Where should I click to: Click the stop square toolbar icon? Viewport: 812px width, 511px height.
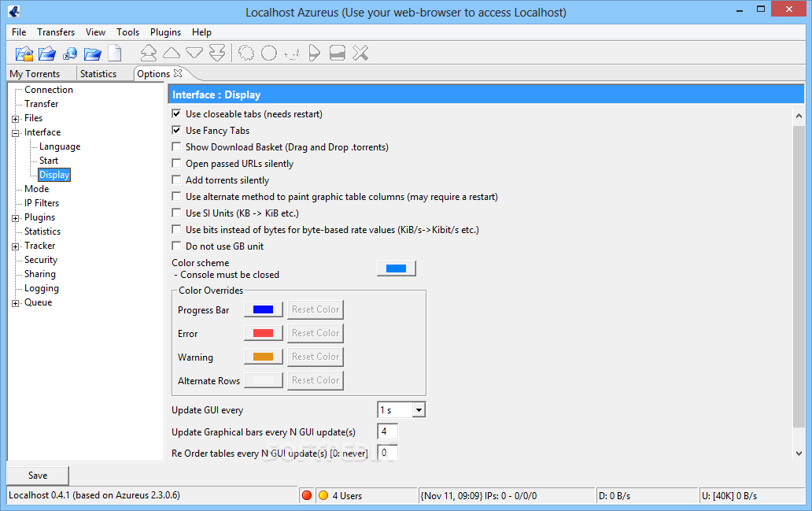338,53
